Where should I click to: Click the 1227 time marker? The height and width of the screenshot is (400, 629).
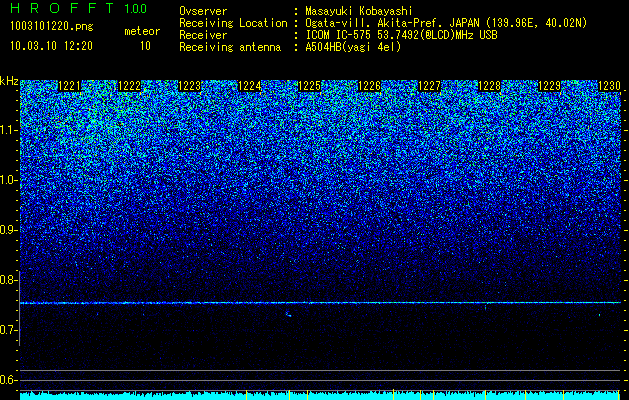coord(430,86)
